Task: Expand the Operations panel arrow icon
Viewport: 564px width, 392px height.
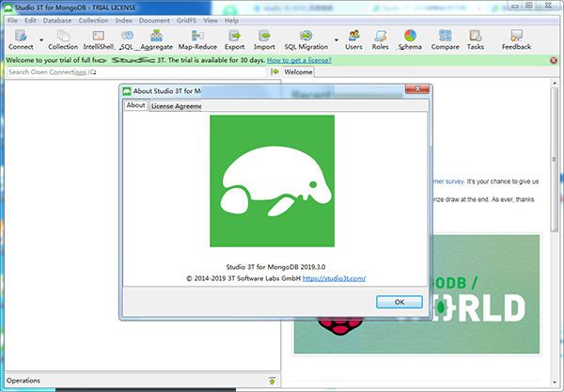Action: tap(272, 381)
